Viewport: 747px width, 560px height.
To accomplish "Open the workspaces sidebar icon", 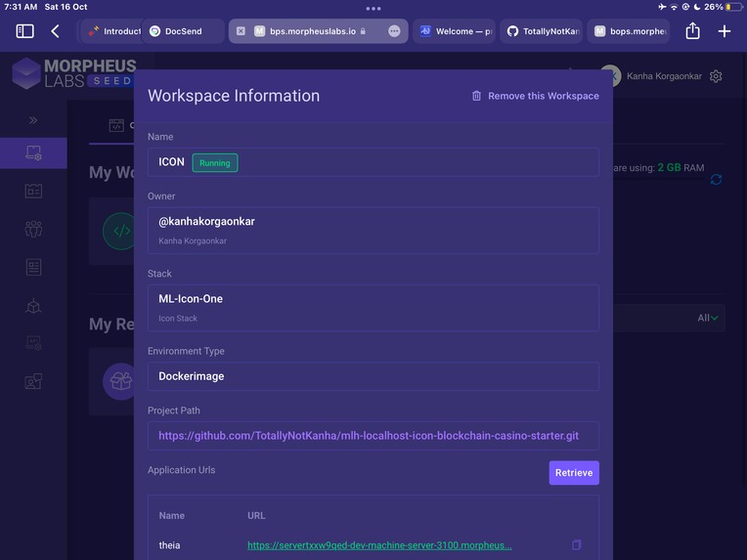I will click(x=33, y=152).
